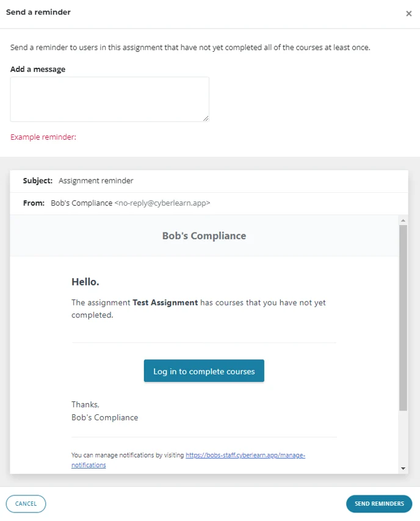This screenshot has height=521, width=420.
Task: Click the no-reply@cyberlearn.app sender address
Action: (162, 203)
